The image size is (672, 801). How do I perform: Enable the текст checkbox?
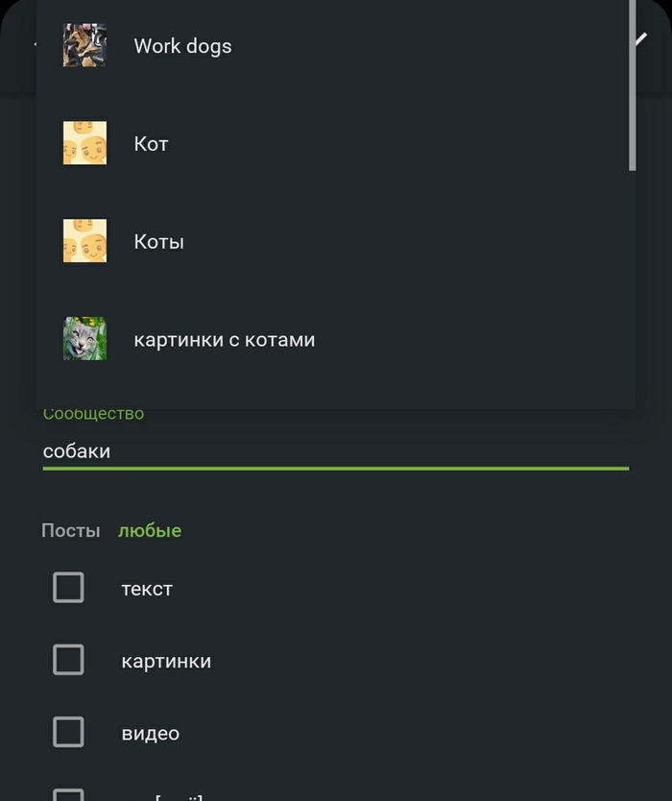pos(68,587)
